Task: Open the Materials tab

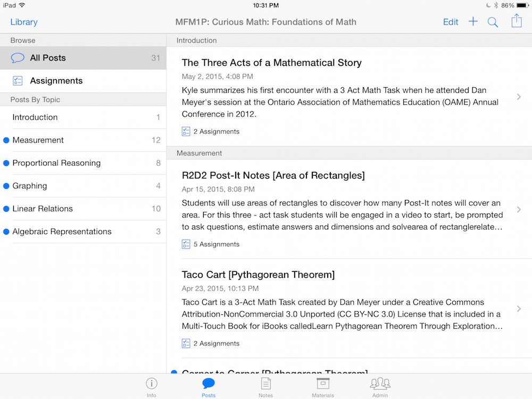Action: click(x=323, y=386)
